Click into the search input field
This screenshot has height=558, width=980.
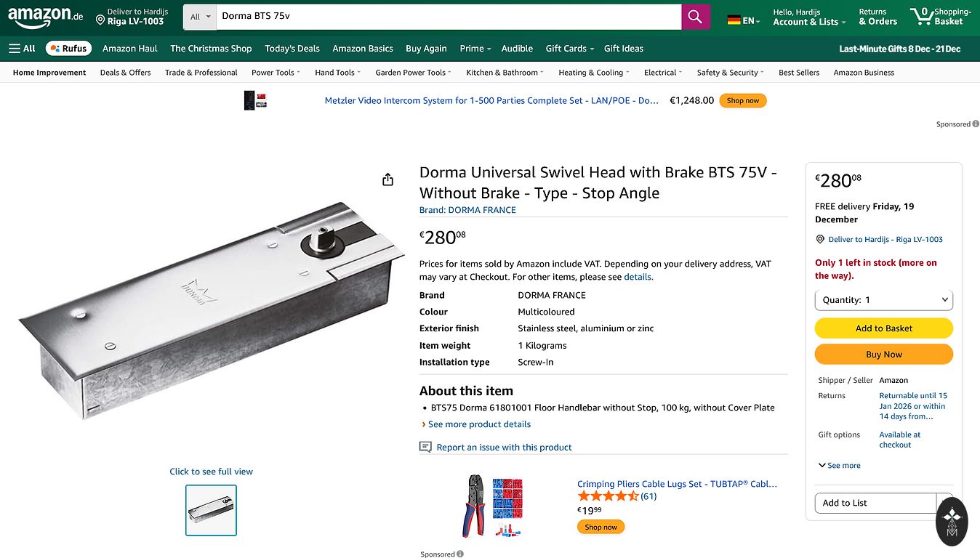[448, 17]
